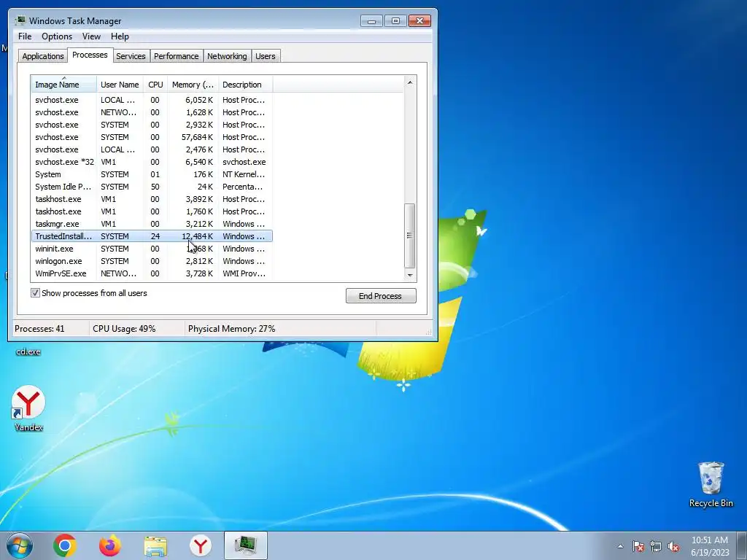Select the wininit.exe process row
The image size is (747, 560).
152,249
